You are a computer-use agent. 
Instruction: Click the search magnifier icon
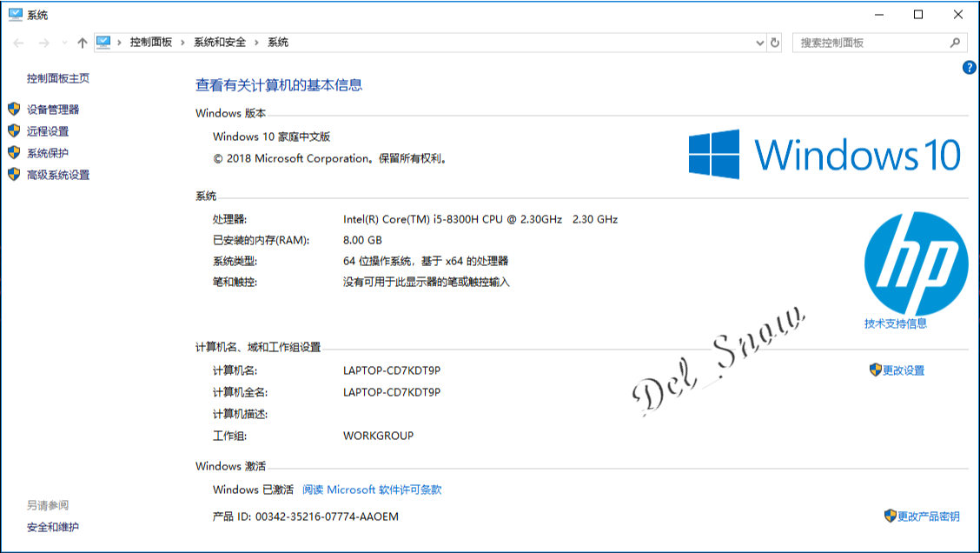[955, 43]
